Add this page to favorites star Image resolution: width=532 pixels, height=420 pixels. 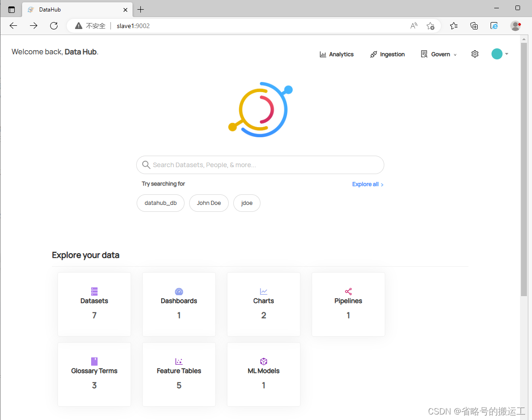(x=431, y=26)
